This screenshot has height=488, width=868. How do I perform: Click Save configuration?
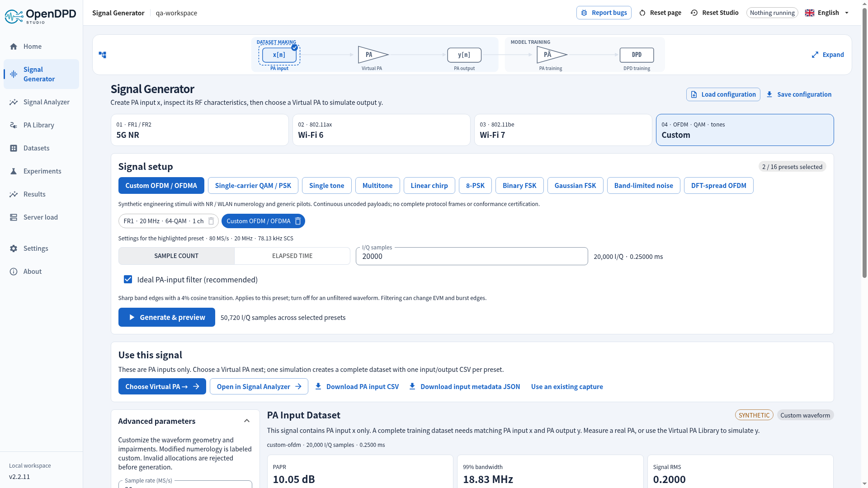pyautogui.click(x=799, y=94)
